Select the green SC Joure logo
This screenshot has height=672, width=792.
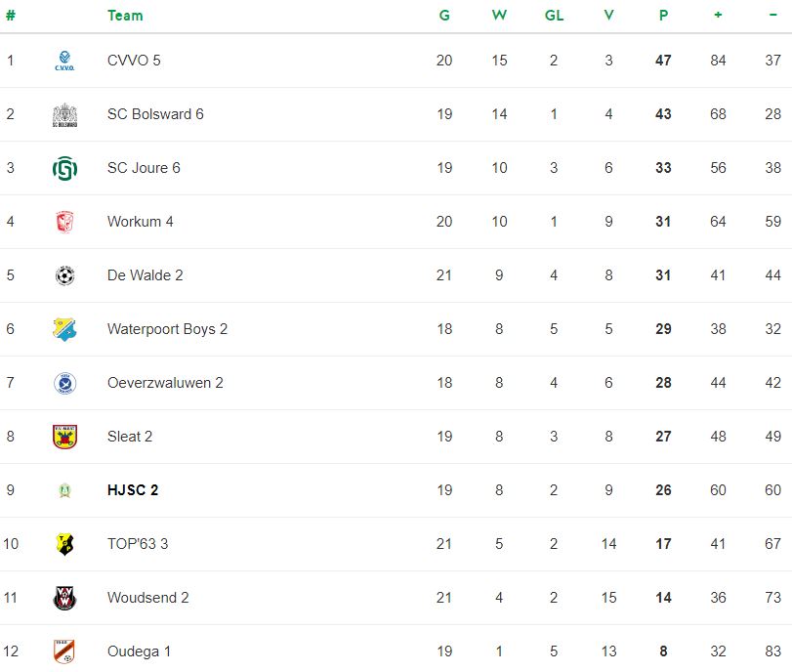64,168
